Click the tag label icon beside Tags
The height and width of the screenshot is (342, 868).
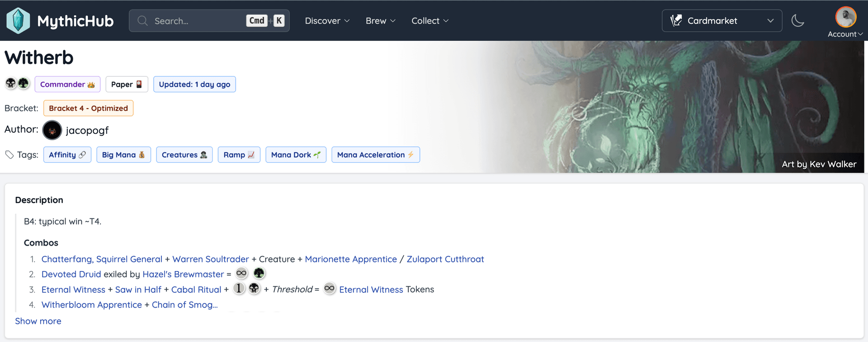tap(9, 155)
